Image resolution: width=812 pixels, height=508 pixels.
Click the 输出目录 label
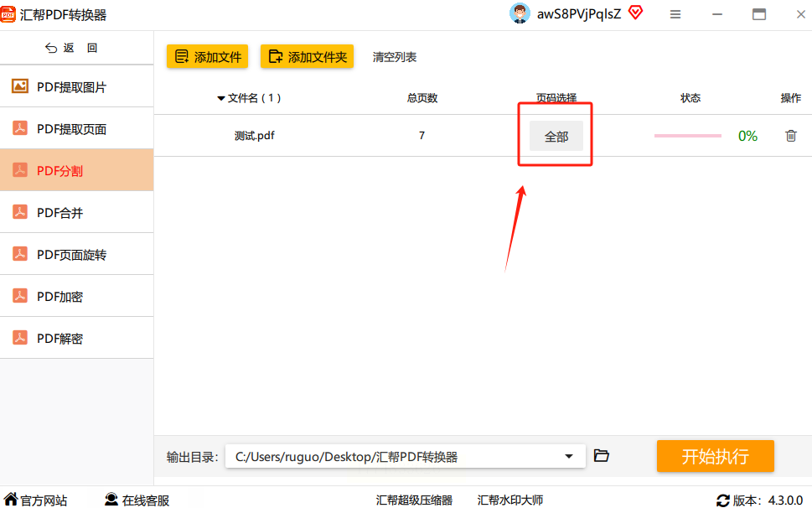192,457
